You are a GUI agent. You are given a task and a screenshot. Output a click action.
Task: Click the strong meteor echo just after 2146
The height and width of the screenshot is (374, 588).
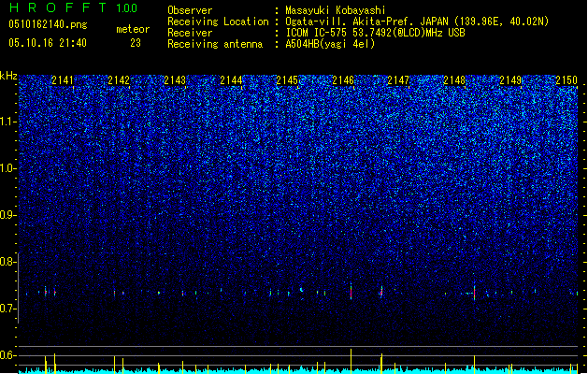pos(351,291)
